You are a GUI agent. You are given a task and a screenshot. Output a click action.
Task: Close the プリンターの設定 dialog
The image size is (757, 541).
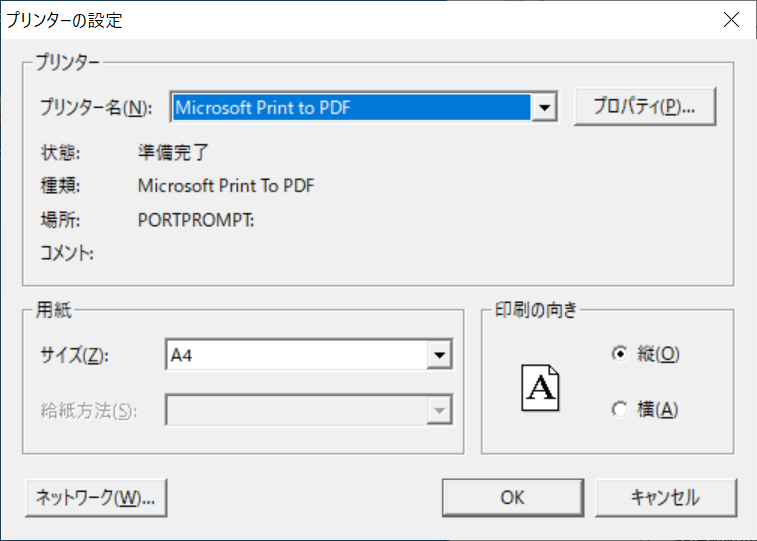[731, 20]
